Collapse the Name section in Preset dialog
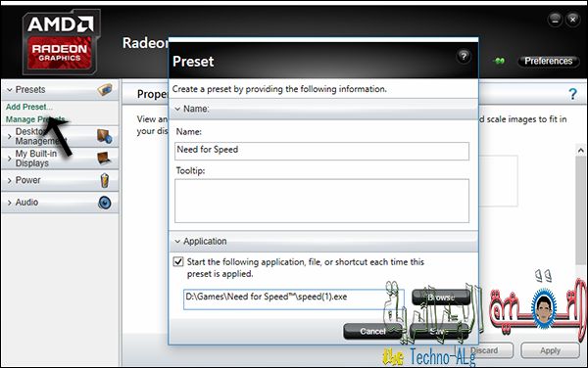 pos(177,109)
